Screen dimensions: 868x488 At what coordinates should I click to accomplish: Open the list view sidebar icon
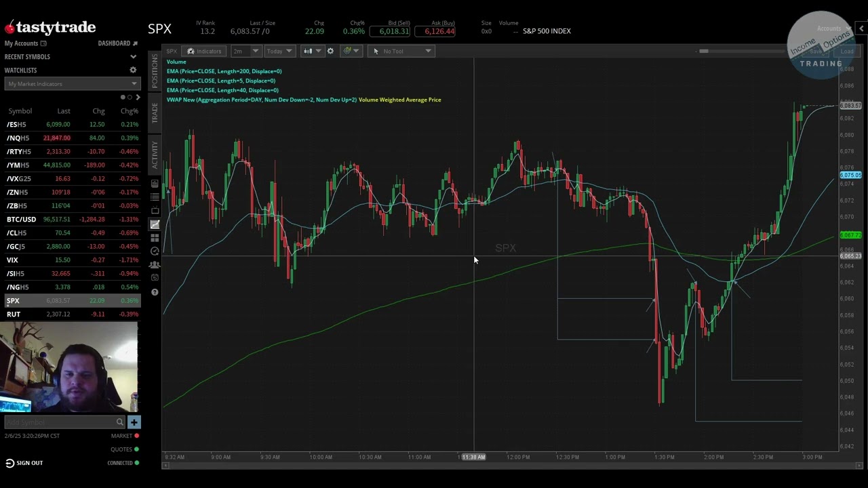pos(155,197)
